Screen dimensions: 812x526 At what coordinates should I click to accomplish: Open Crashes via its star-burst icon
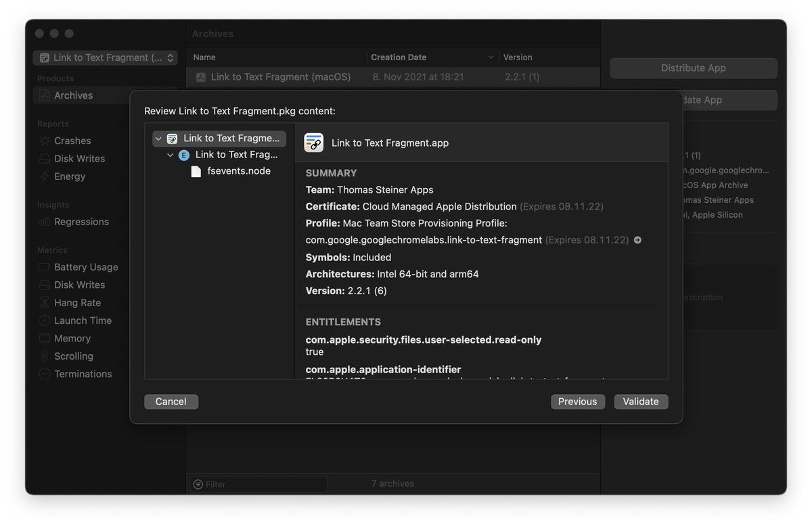pyautogui.click(x=45, y=141)
